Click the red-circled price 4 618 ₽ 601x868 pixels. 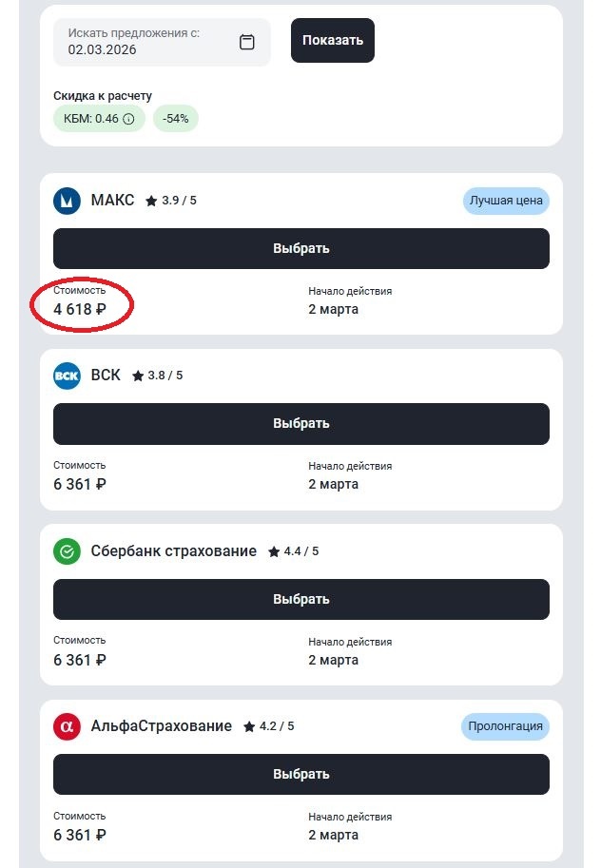click(80, 306)
